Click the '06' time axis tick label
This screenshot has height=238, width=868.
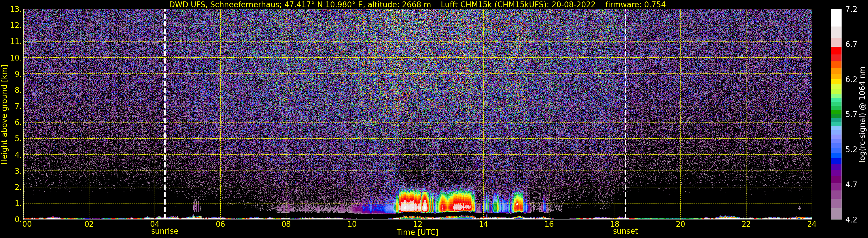(x=220, y=224)
